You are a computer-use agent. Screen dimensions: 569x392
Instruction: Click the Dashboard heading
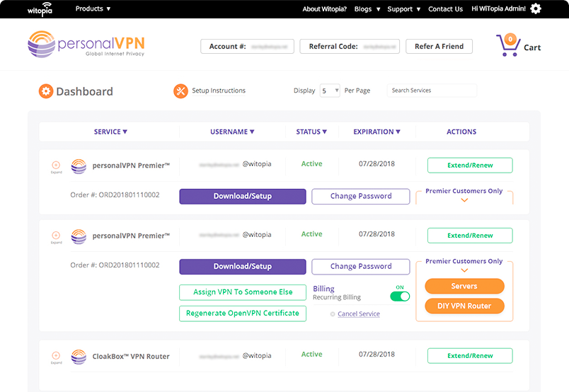click(x=84, y=91)
